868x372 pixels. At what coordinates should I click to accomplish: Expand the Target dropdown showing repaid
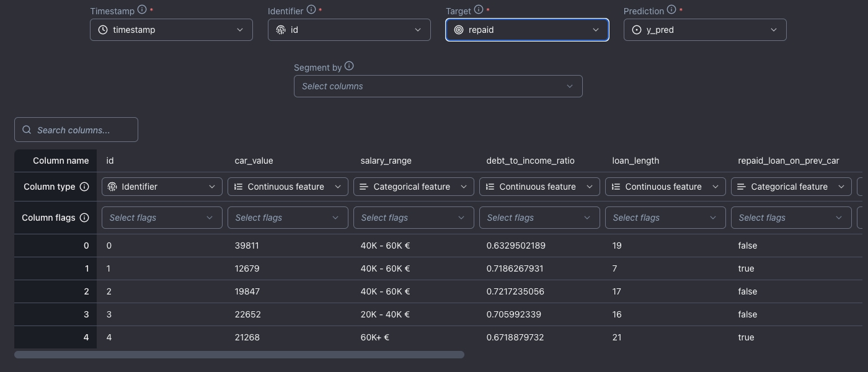tap(527, 30)
